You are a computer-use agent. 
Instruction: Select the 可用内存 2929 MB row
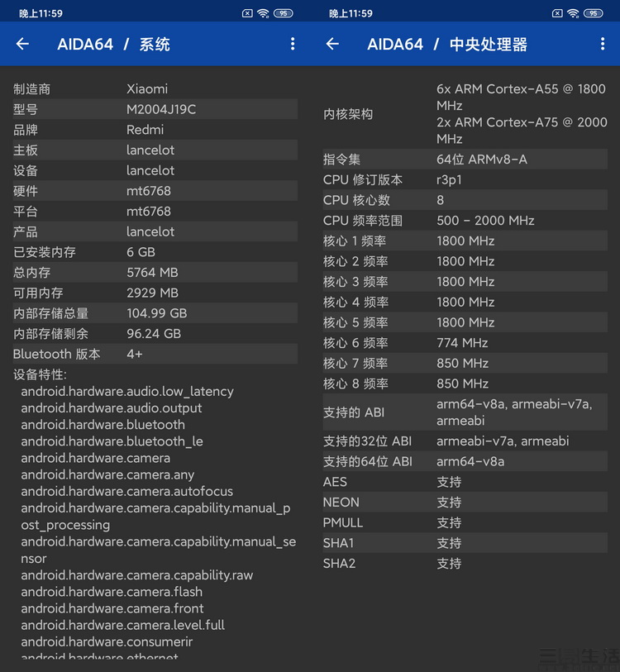[x=155, y=293]
